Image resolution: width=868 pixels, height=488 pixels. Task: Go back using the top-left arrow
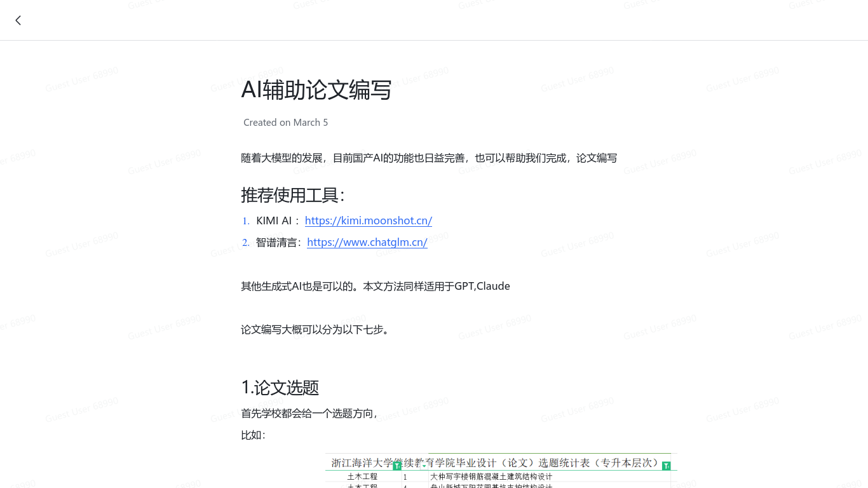(x=18, y=20)
